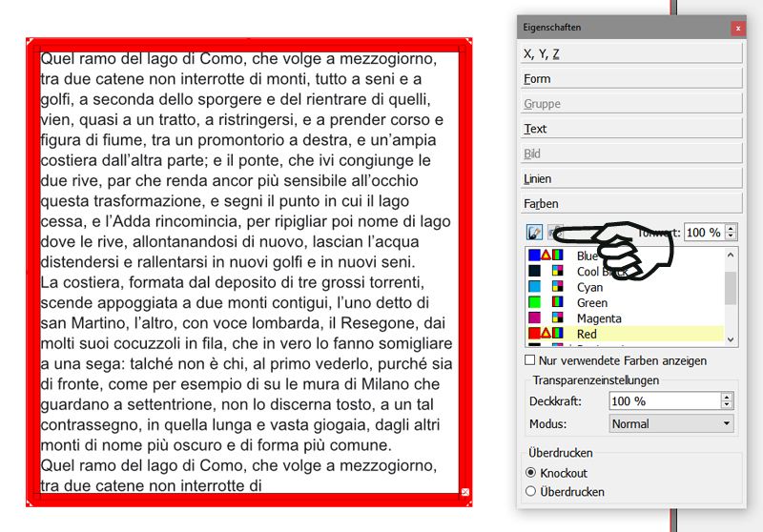Expand the X, Y, Z section
763x532 pixels.
click(x=630, y=53)
